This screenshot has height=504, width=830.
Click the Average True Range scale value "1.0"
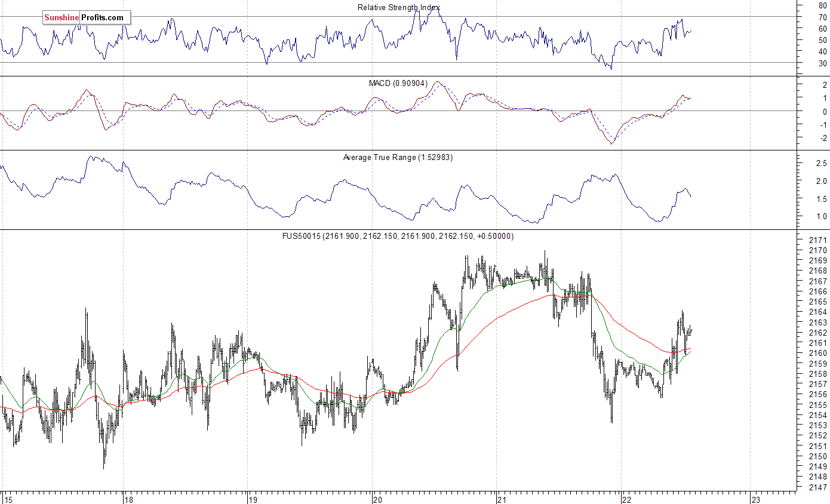click(821, 217)
